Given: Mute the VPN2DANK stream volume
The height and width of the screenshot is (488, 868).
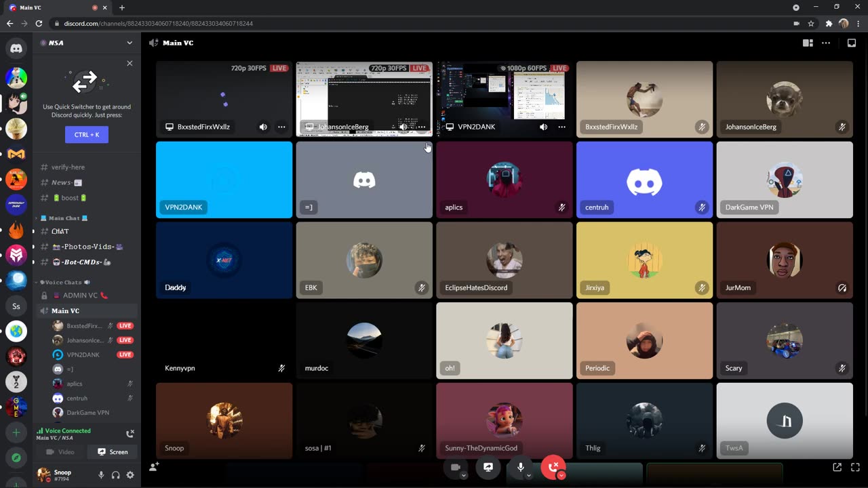Looking at the screenshot, I should point(543,127).
